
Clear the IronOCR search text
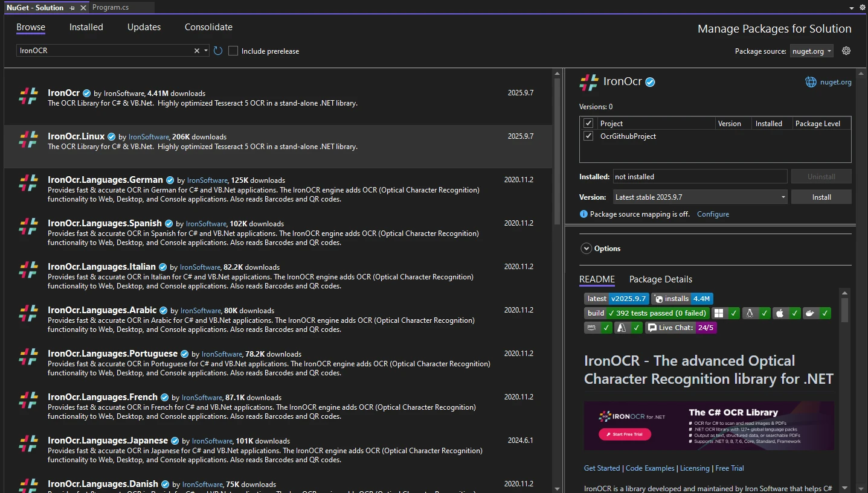tap(196, 51)
